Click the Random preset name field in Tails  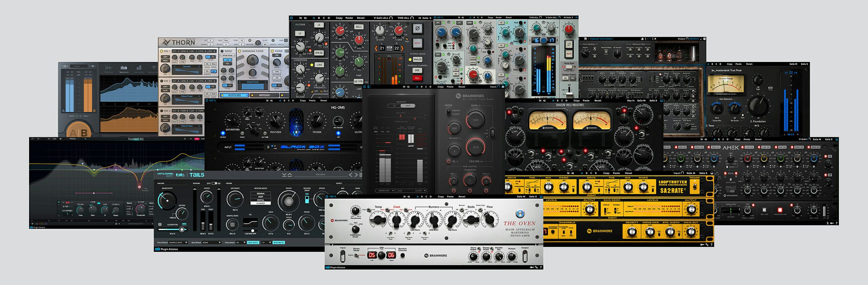(x=320, y=175)
